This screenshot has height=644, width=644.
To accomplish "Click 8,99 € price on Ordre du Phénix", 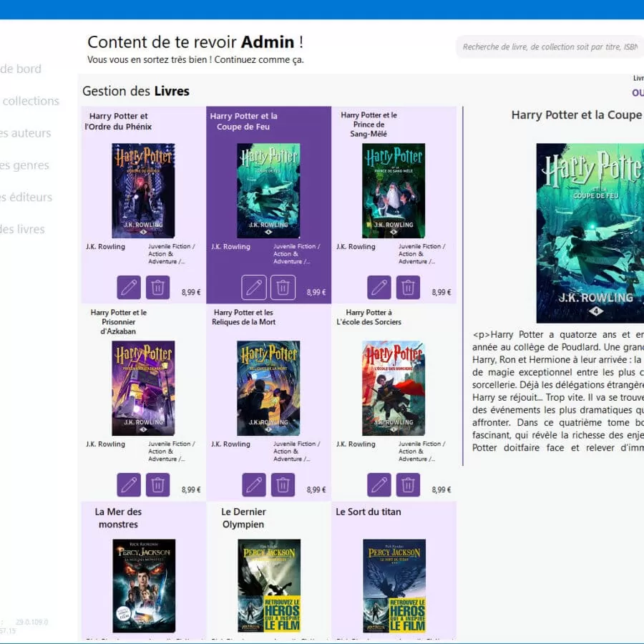I will click(191, 292).
